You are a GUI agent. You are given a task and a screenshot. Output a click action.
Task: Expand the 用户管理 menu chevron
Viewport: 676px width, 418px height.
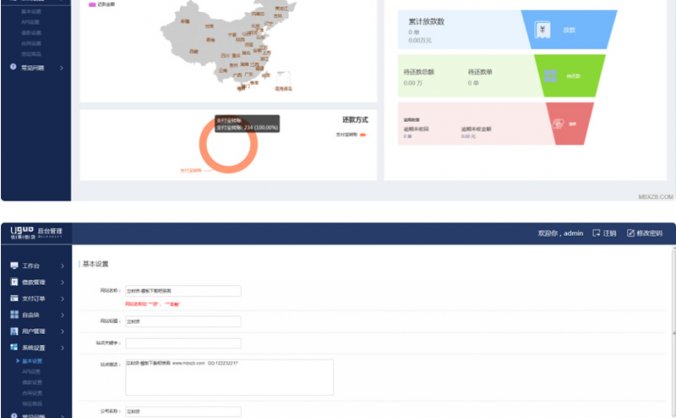tap(62, 331)
